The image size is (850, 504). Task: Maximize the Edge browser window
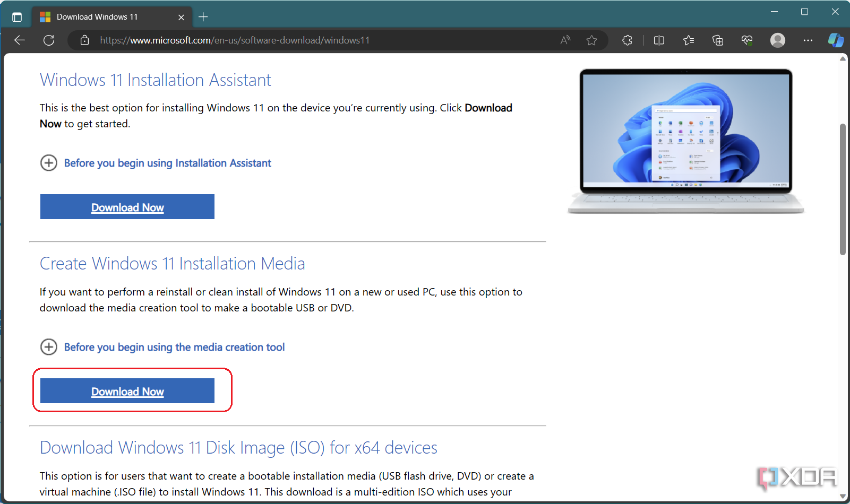tap(804, 11)
